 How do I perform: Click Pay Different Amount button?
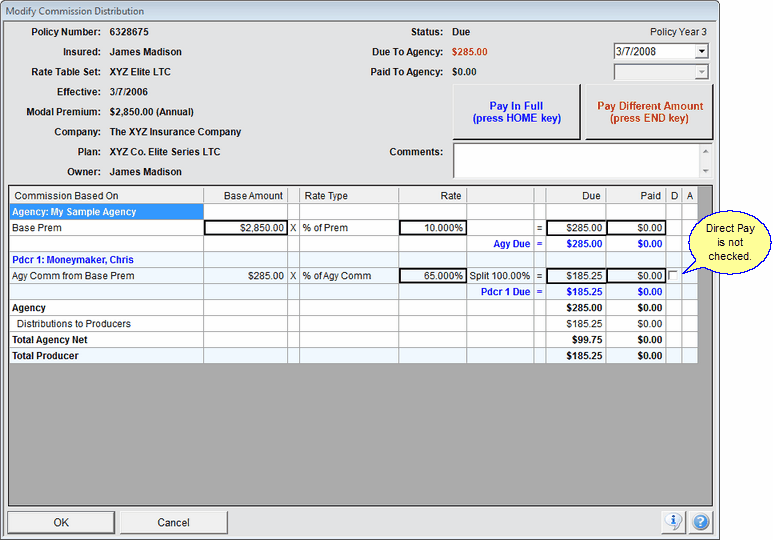(649, 112)
